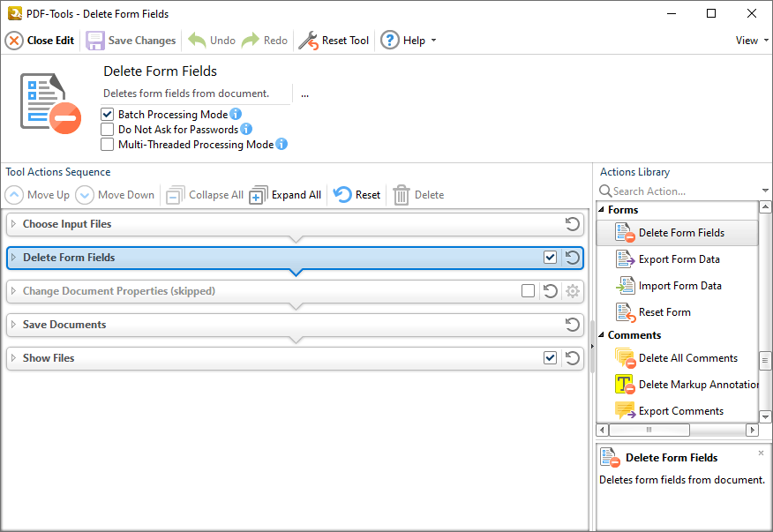Enable the Change Document Properties step checkbox
This screenshot has height=532, width=773.
[x=528, y=291]
